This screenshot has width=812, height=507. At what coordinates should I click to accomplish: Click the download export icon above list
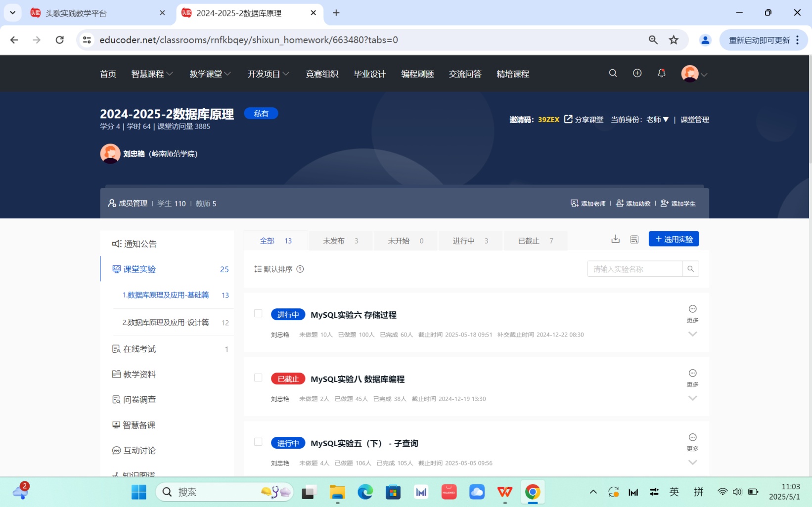point(615,239)
